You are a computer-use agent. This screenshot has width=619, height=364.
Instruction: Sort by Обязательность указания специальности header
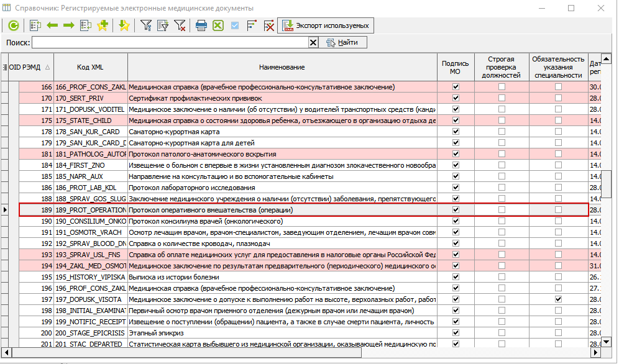[x=558, y=67]
